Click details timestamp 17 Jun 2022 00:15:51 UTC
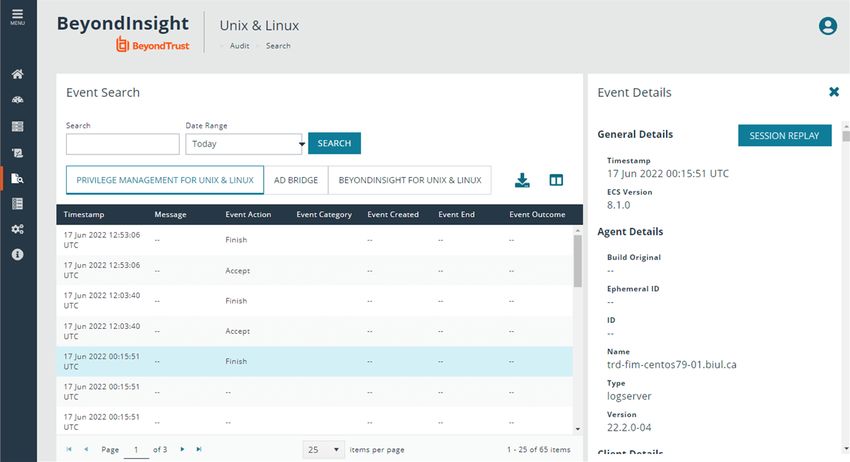This screenshot has height=462, width=850. (668, 174)
